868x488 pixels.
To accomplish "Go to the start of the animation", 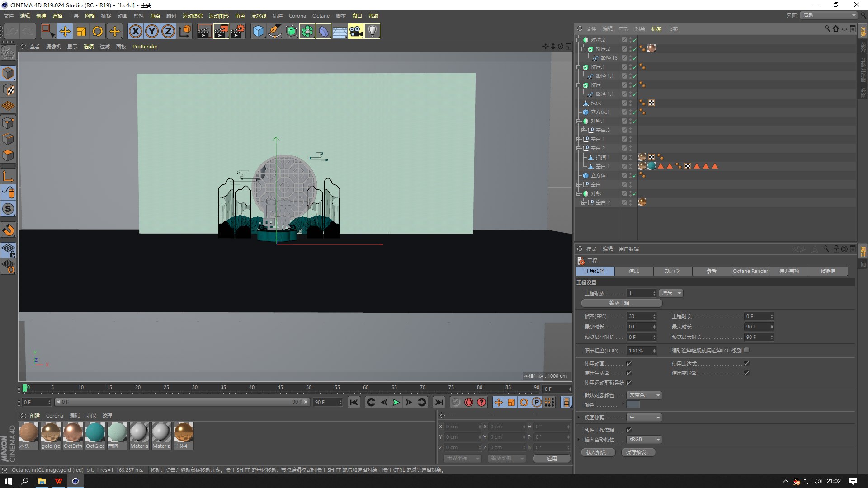I will pyautogui.click(x=354, y=402).
